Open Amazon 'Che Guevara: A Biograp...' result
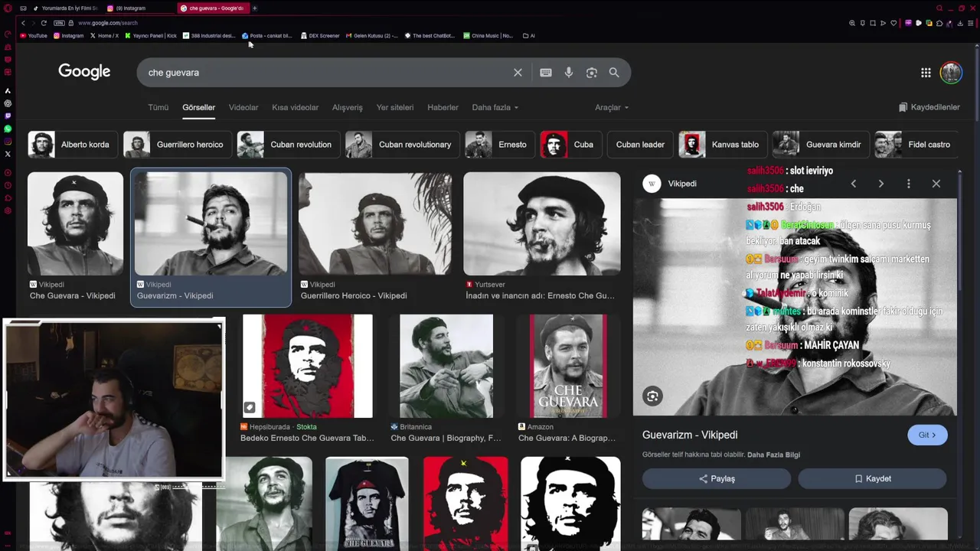 (567, 379)
